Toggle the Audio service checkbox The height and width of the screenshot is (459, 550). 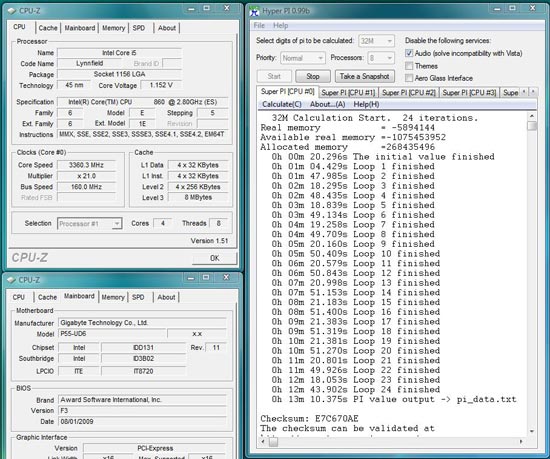409,53
